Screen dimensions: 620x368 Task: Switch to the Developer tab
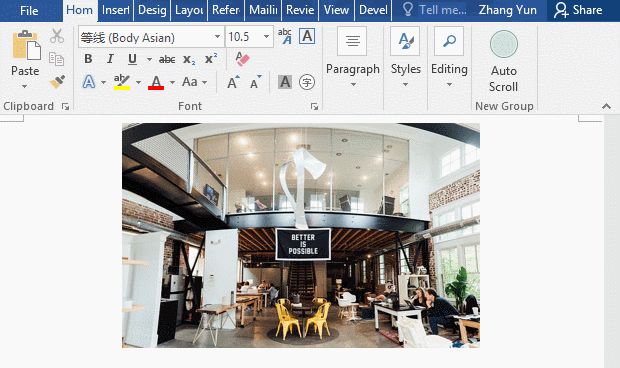point(373,10)
